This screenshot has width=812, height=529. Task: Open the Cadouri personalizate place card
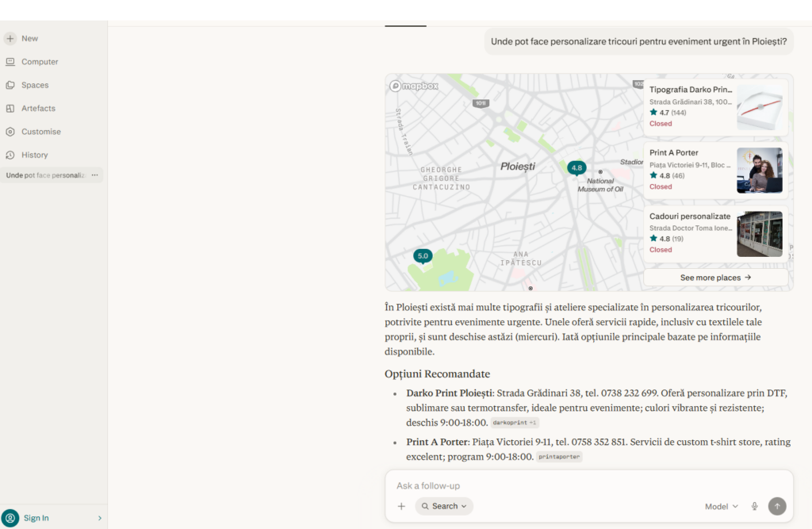tap(716, 234)
